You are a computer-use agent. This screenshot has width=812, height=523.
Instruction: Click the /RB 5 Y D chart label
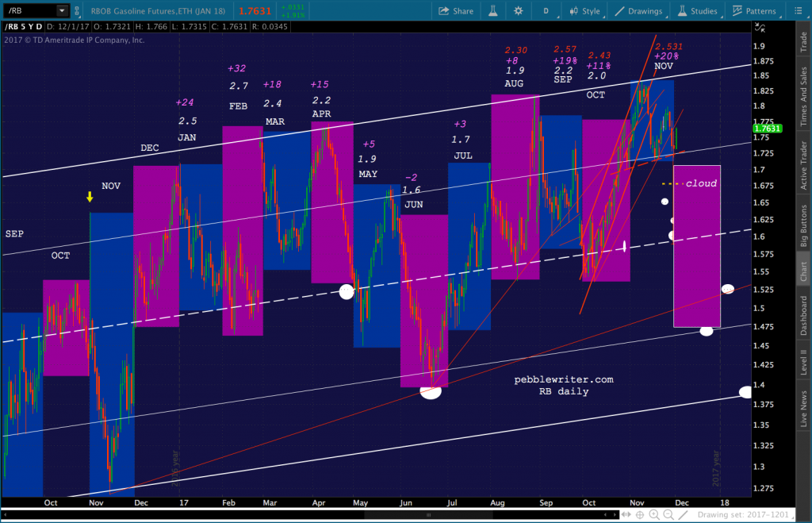23,26
